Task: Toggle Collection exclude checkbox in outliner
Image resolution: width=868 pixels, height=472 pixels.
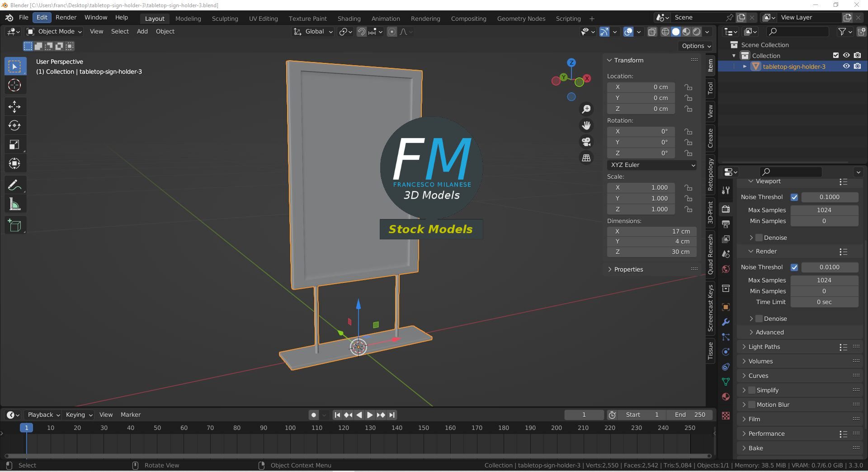Action: point(836,55)
